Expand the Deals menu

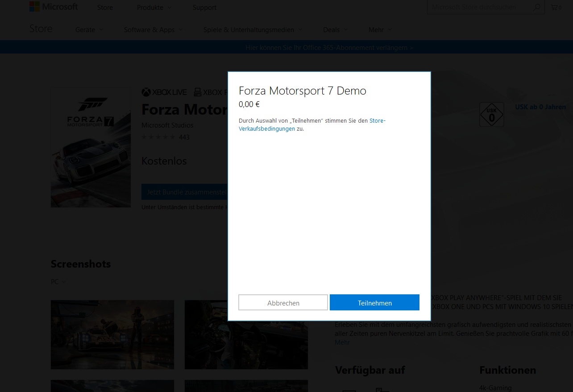[x=335, y=30]
